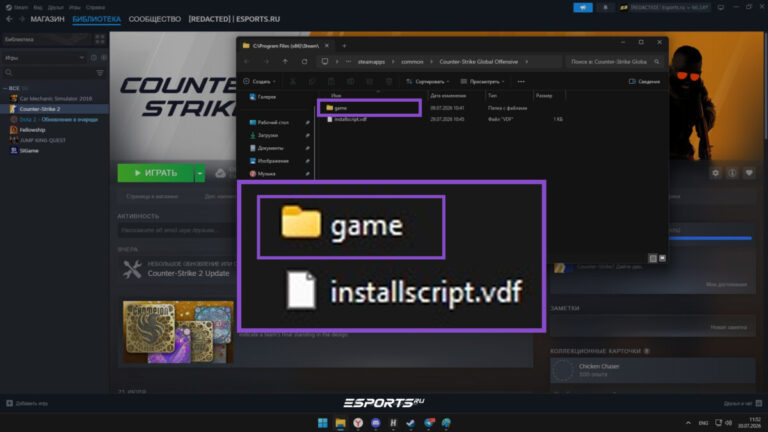Screen dimensions: 768x432
Task: Add a new Explorer tab with plus
Action: 344,46
